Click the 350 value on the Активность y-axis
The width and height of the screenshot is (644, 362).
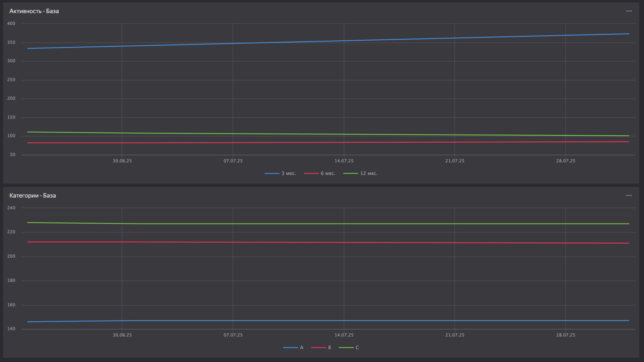coord(11,42)
